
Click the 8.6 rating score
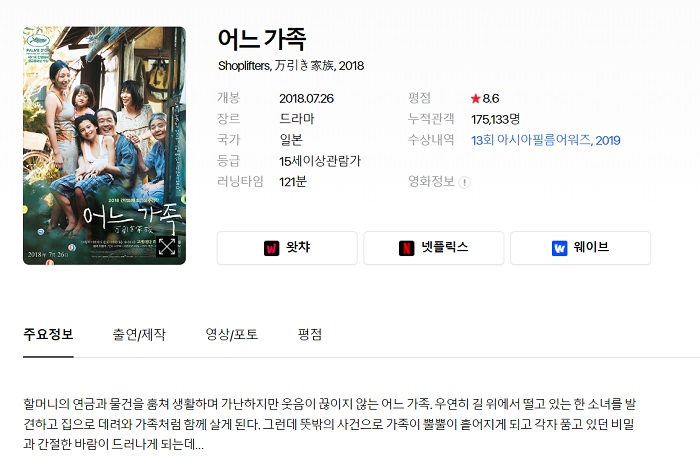(491, 98)
